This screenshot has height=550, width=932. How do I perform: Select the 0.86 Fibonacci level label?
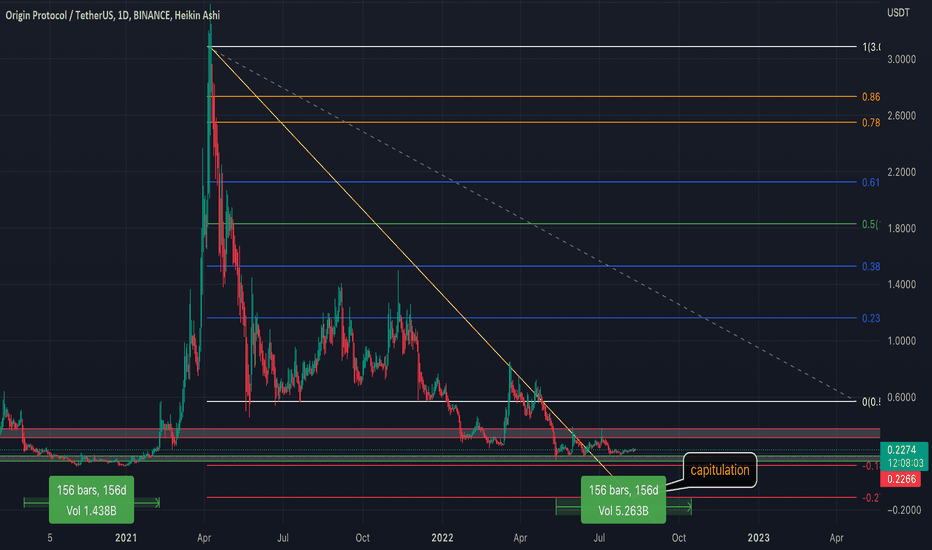point(871,96)
